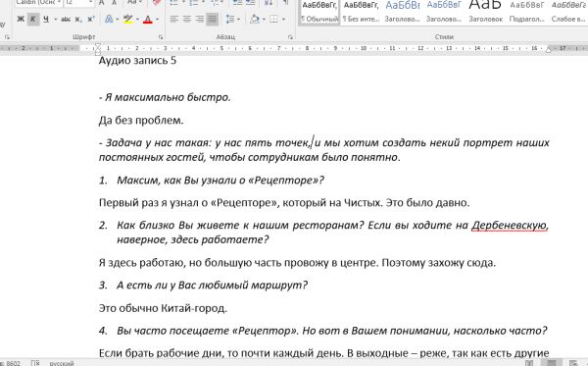The image size is (588, 366).
Task: Apply strikethrough (abc) formatting
Action: [x=66, y=19]
